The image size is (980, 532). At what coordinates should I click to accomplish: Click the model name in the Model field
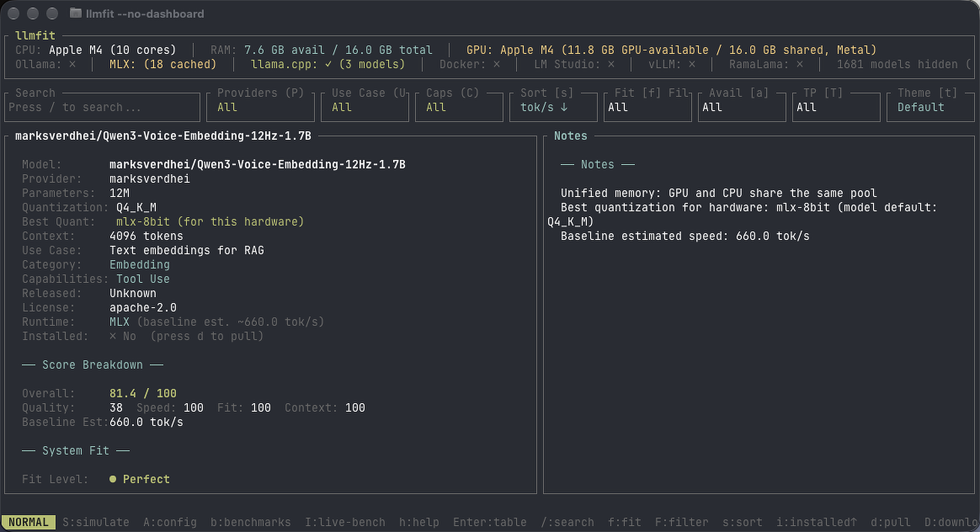[257, 165]
